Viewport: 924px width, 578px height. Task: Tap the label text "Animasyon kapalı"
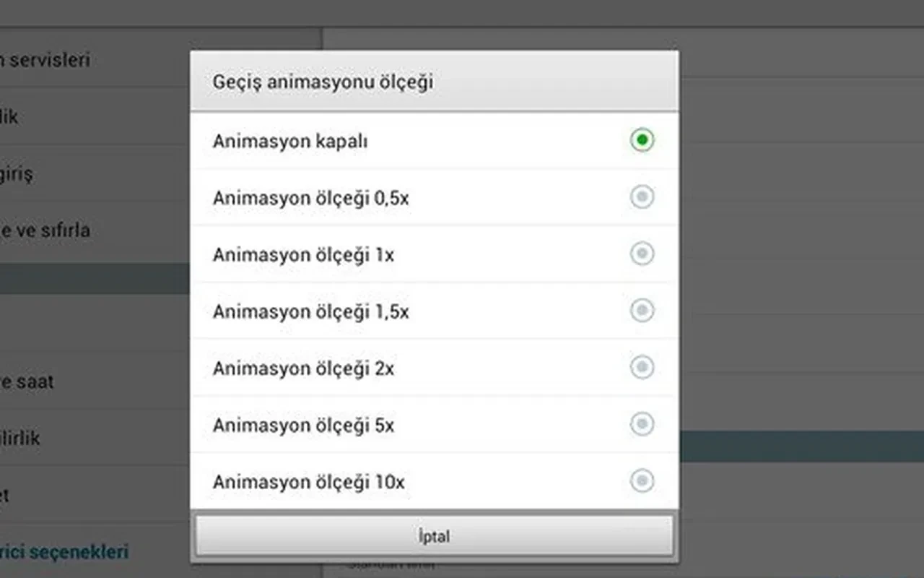click(290, 141)
